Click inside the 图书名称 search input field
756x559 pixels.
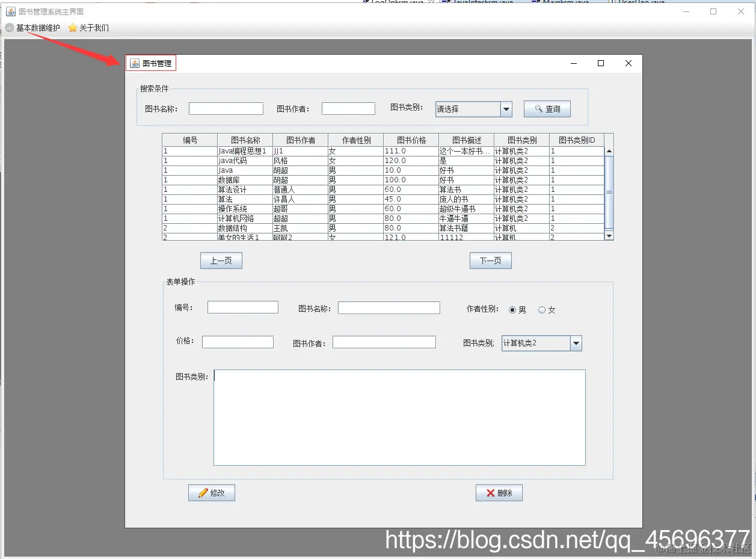(x=226, y=109)
